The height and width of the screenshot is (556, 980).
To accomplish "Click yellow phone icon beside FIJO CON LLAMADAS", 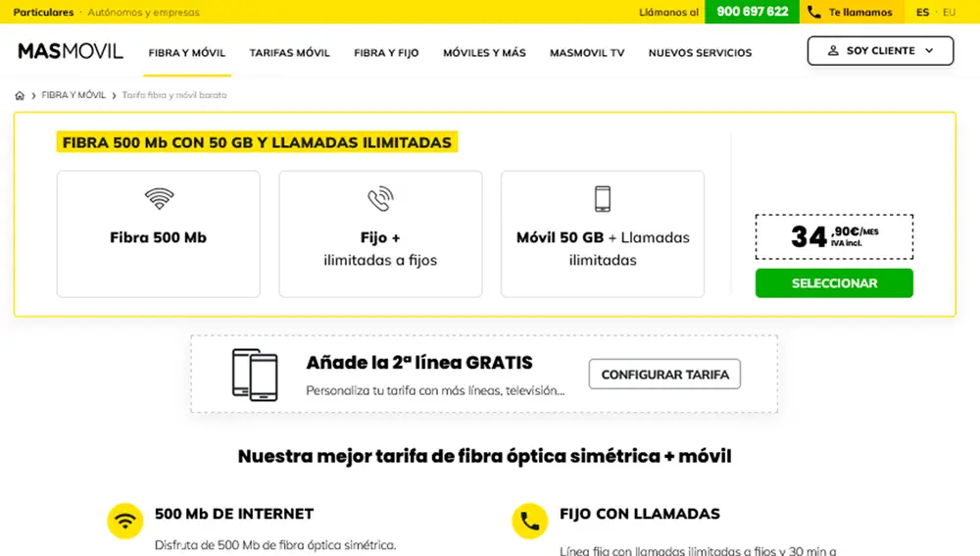I will click(529, 521).
